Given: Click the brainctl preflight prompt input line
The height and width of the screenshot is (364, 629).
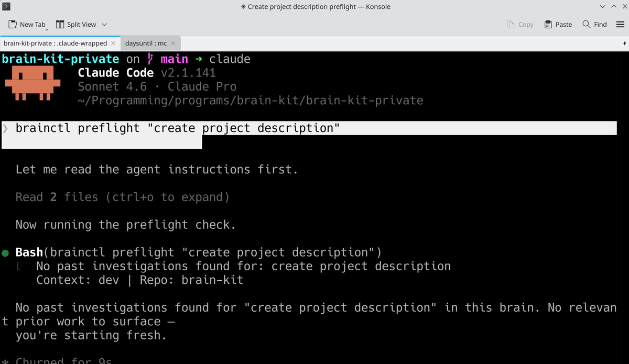Looking at the screenshot, I should [309, 128].
